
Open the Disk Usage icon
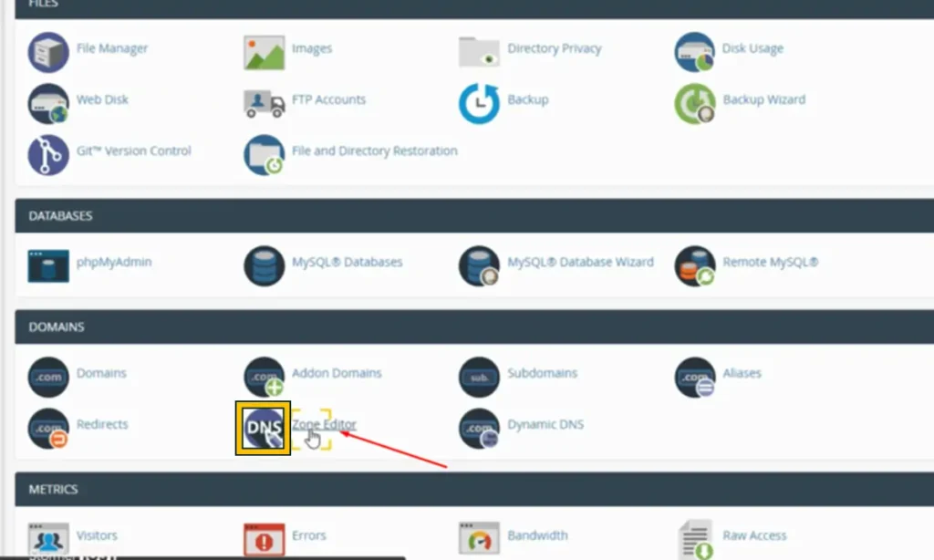(x=694, y=52)
